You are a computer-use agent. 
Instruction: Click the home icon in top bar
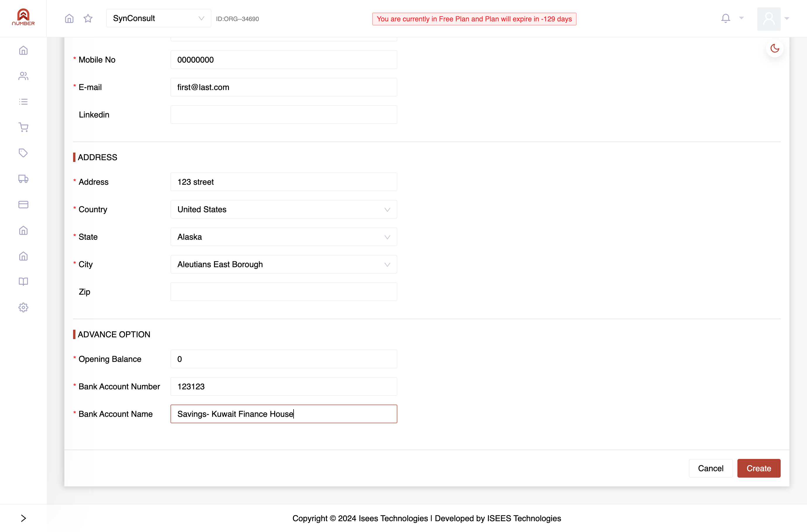pos(69,18)
